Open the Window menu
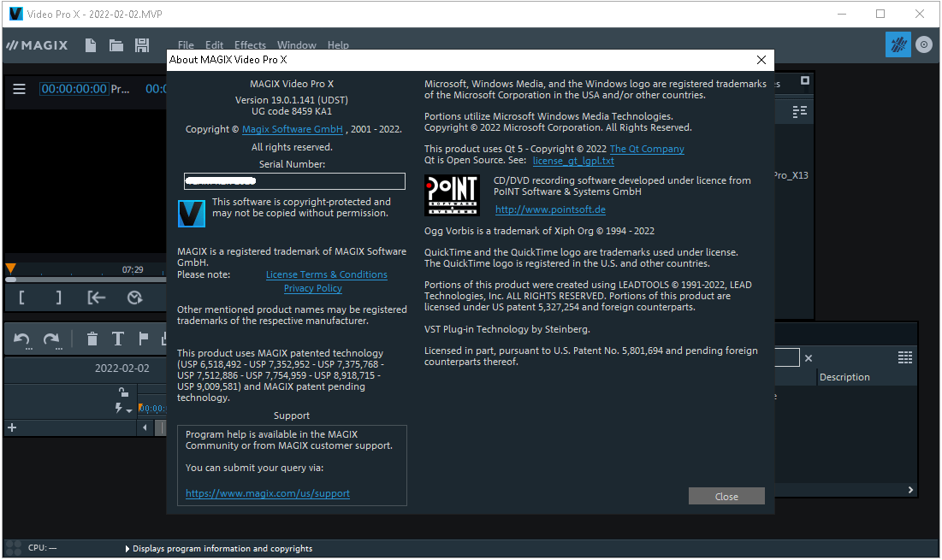Viewport: 942px width, 560px height. (x=296, y=45)
